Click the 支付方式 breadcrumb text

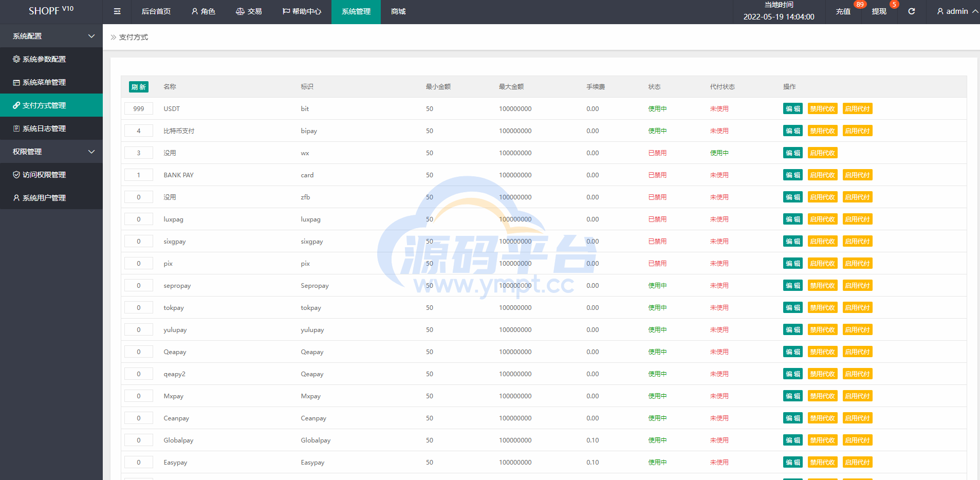click(134, 37)
